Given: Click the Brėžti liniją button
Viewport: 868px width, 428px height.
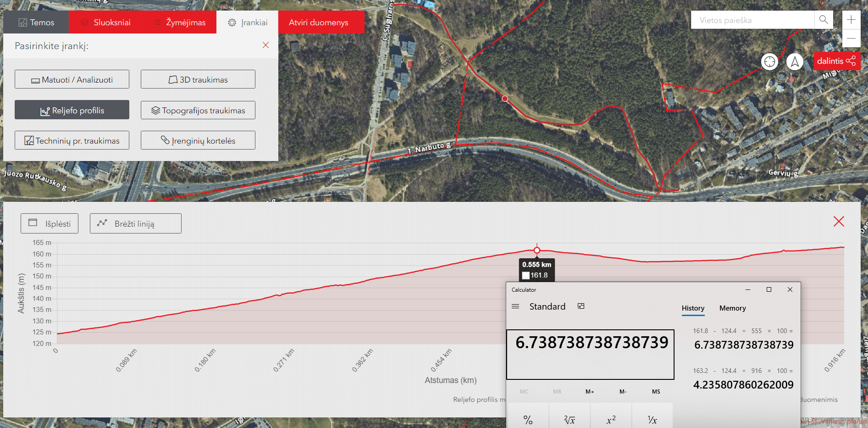Looking at the screenshot, I should 136,223.
